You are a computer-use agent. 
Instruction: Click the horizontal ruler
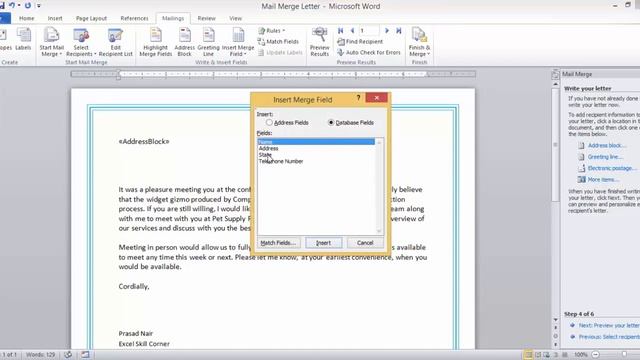coord(273,74)
